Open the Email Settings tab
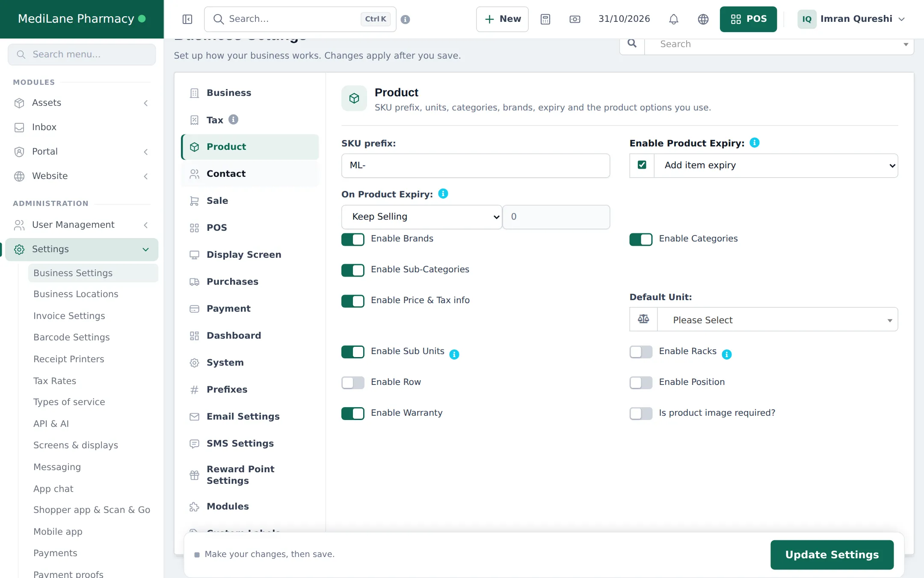 [250, 417]
